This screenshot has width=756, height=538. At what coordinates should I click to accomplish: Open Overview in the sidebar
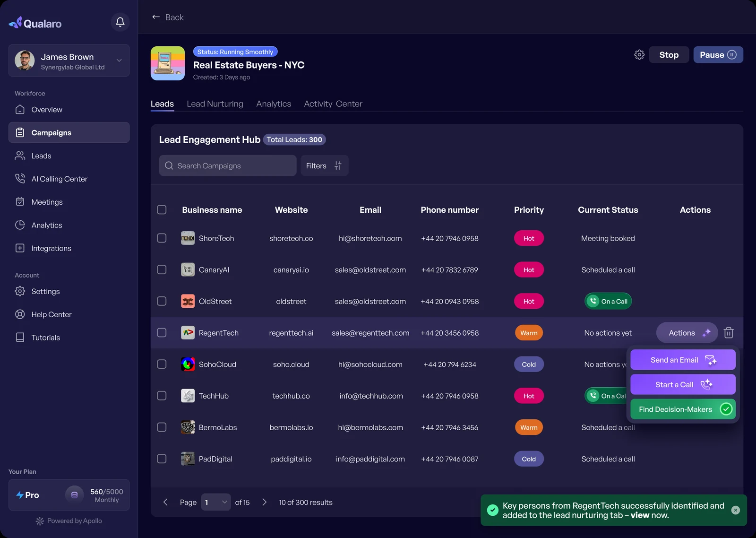click(69, 110)
